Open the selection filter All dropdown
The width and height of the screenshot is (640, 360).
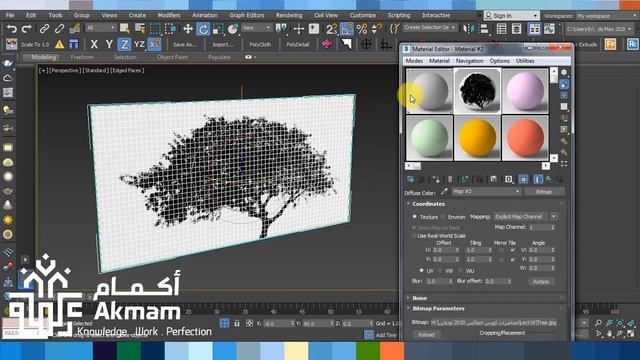pyautogui.click(x=101, y=28)
